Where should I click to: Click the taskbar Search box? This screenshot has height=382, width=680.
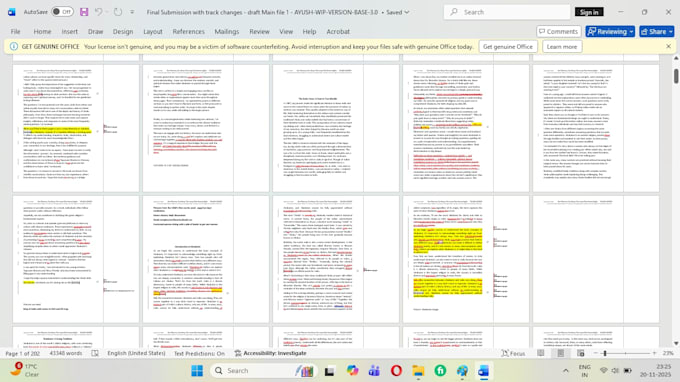coord(264,371)
